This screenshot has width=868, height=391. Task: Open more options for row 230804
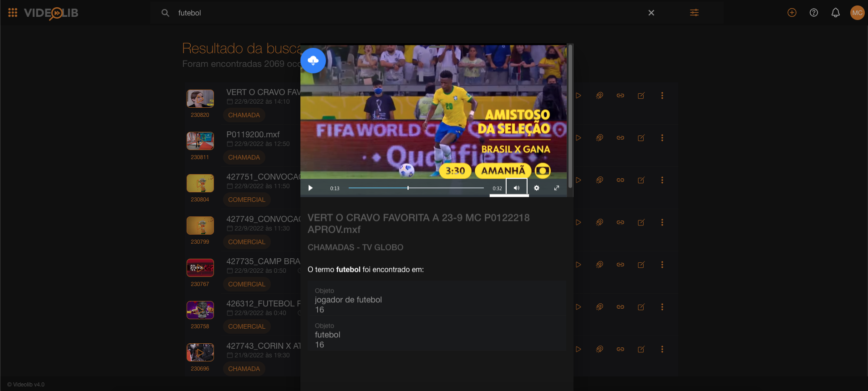[662, 180]
